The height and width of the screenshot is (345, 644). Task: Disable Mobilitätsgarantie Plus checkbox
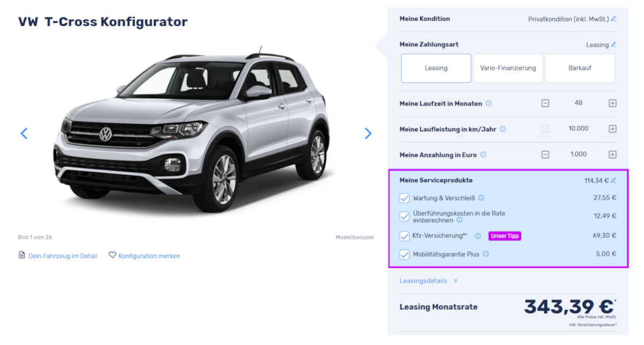[405, 254]
